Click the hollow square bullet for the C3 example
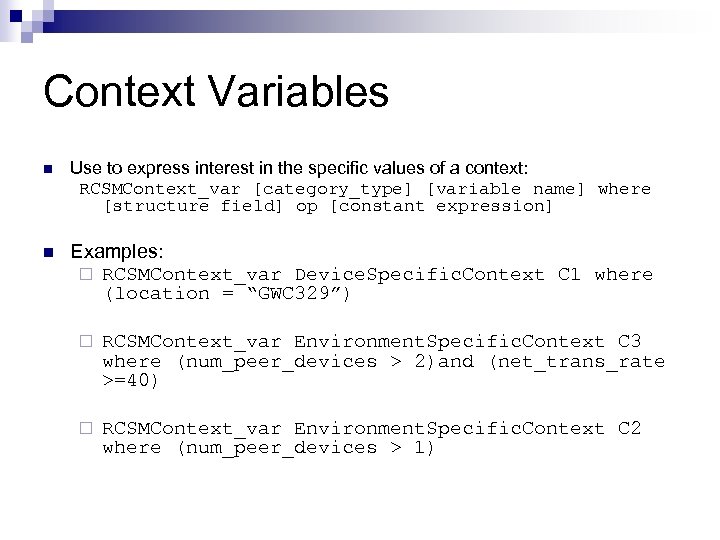The height and width of the screenshot is (540, 720). pos(87,342)
